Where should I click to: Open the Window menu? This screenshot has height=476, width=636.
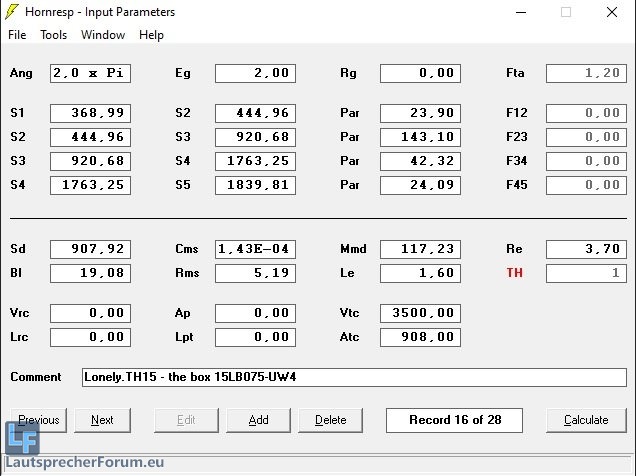103,35
